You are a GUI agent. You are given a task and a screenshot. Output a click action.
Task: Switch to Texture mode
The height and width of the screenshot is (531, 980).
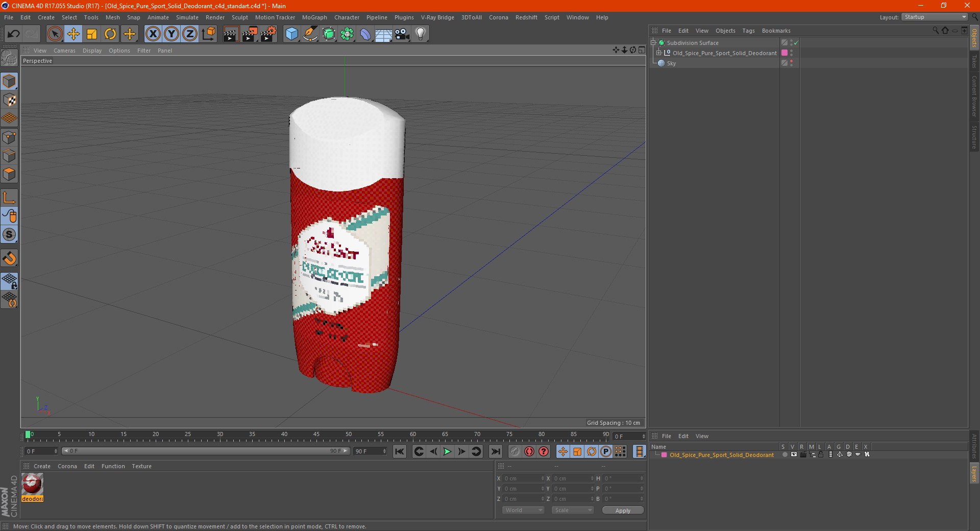9,100
